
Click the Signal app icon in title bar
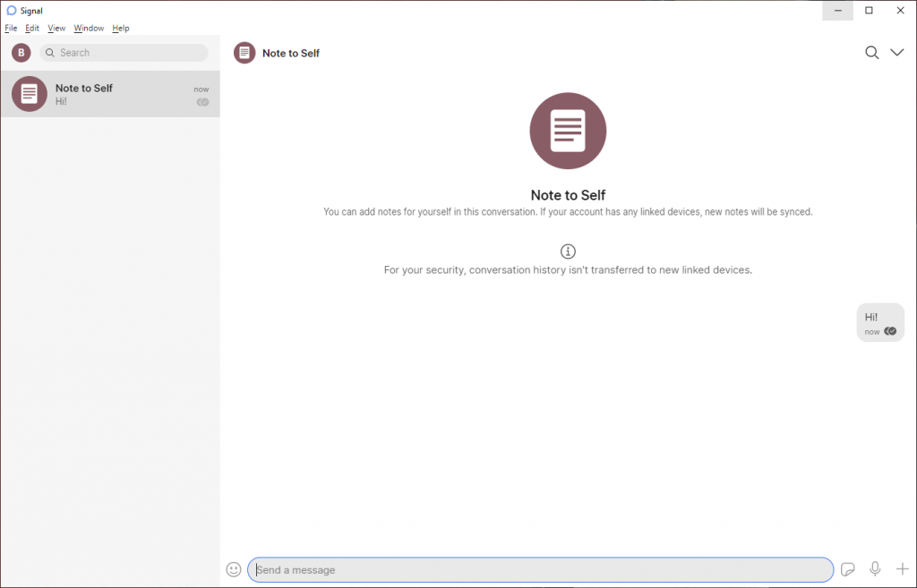(11, 11)
